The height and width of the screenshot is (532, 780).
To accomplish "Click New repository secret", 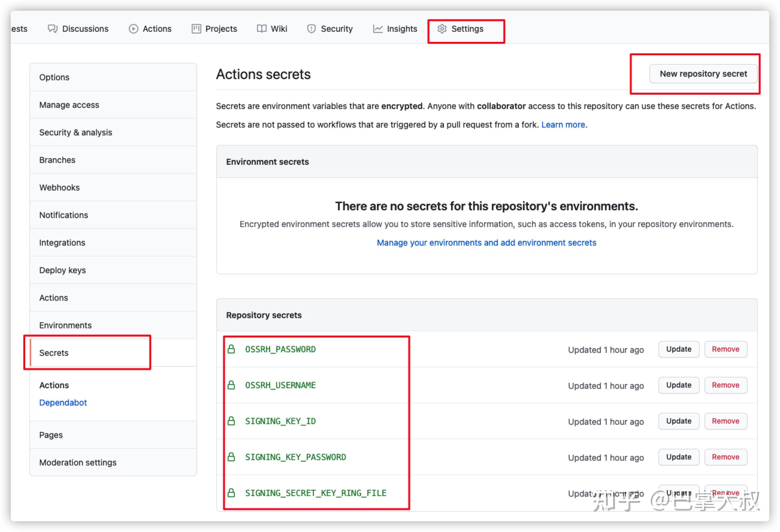I will (703, 74).
